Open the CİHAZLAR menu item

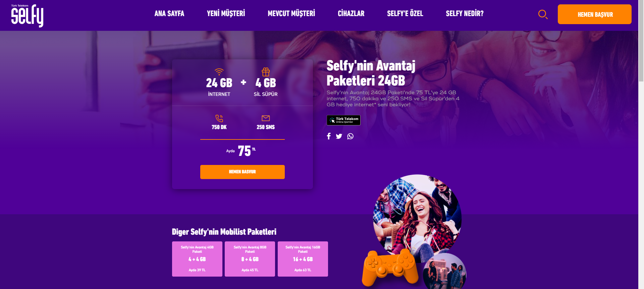(351, 14)
